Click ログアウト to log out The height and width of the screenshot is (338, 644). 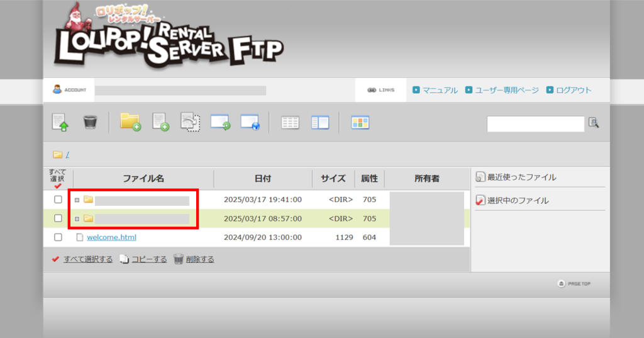[x=574, y=90]
